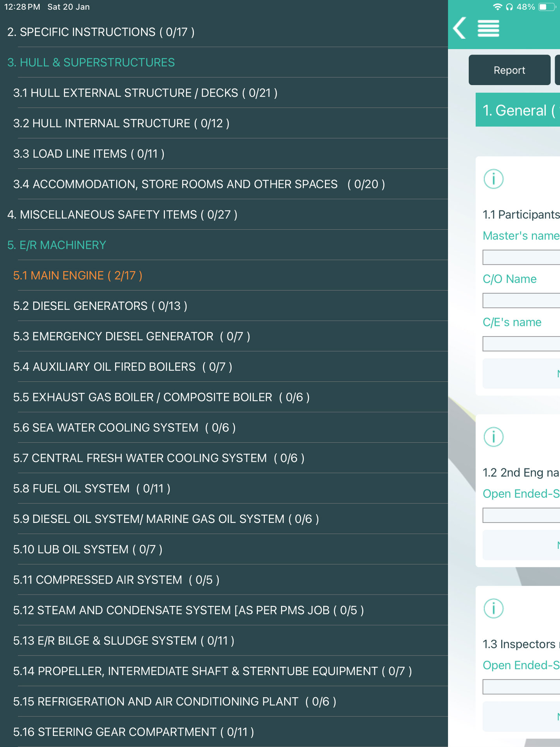
Task: Open 3.1 HULL EXTERNAL STRUCTURE / DECKS
Action: [145, 93]
